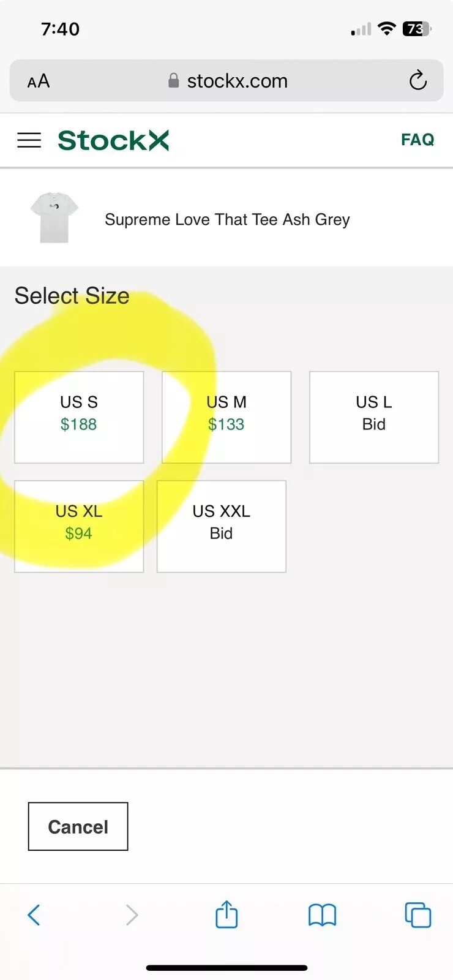
Task: Open the Share sheet
Action: [226, 915]
